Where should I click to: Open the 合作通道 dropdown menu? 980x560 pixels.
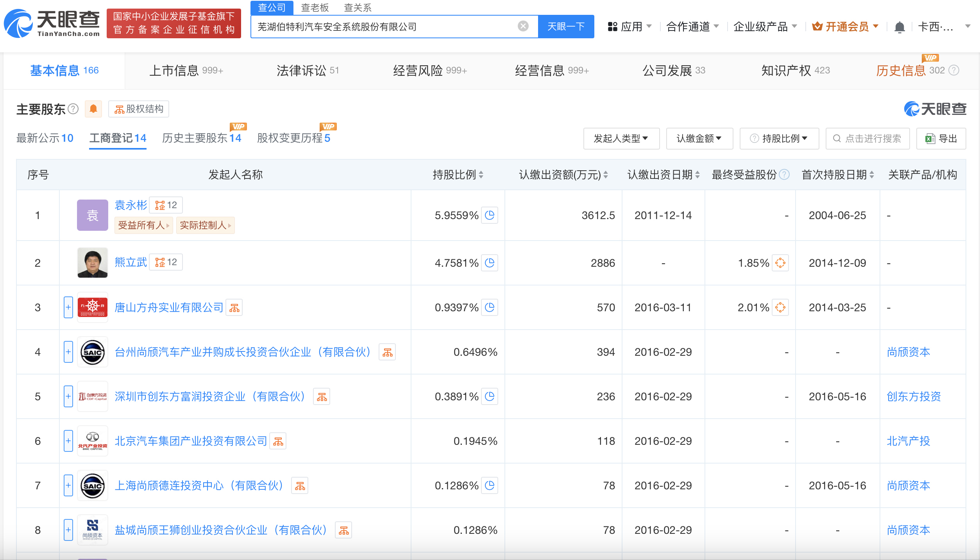(x=692, y=27)
